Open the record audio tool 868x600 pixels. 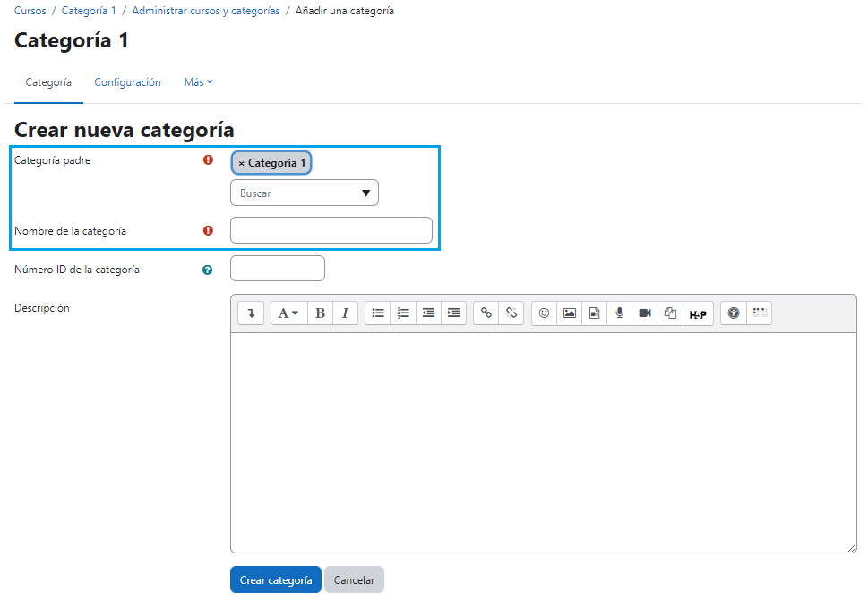619,313
